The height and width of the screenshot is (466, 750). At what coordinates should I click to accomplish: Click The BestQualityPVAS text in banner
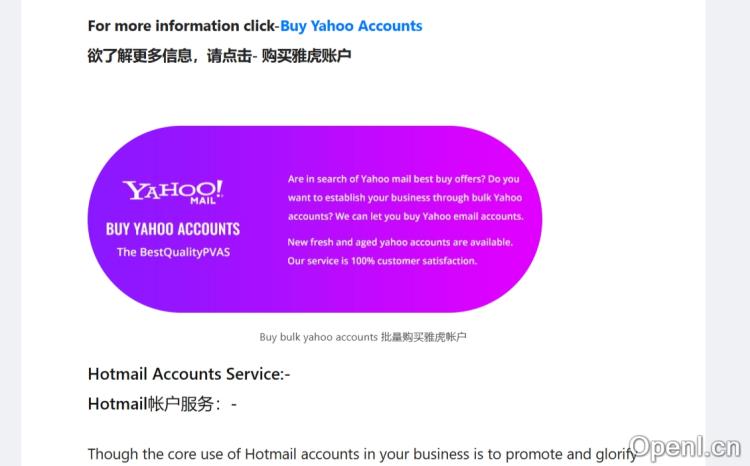pyautogui.click(x=173, y=252)
